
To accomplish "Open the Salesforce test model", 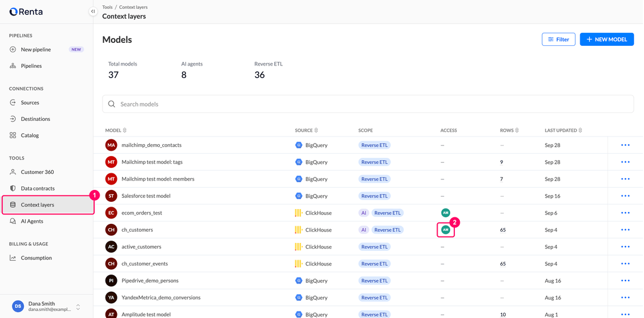I will [x=146, y=196].
